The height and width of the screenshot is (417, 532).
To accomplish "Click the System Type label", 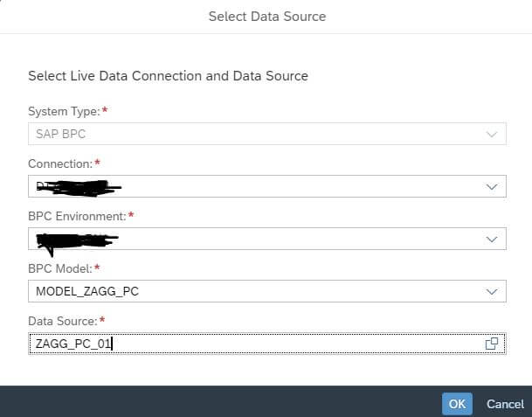I will (64, 111).
